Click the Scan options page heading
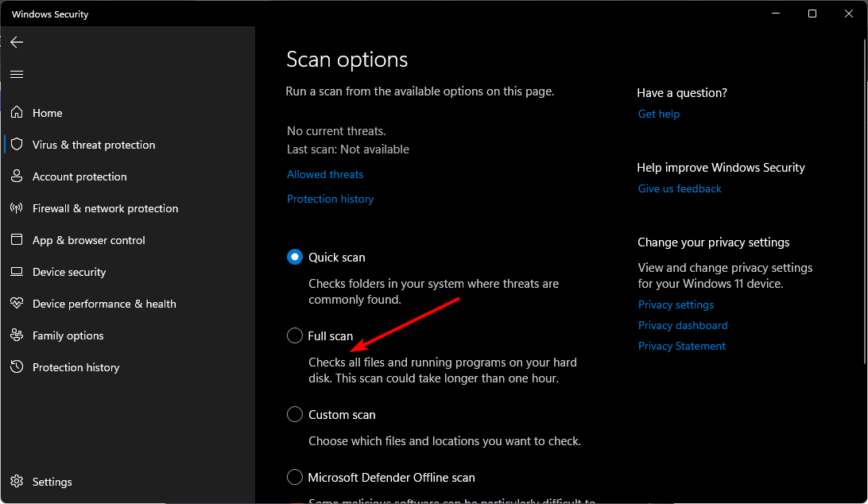 tap(347, 60)
